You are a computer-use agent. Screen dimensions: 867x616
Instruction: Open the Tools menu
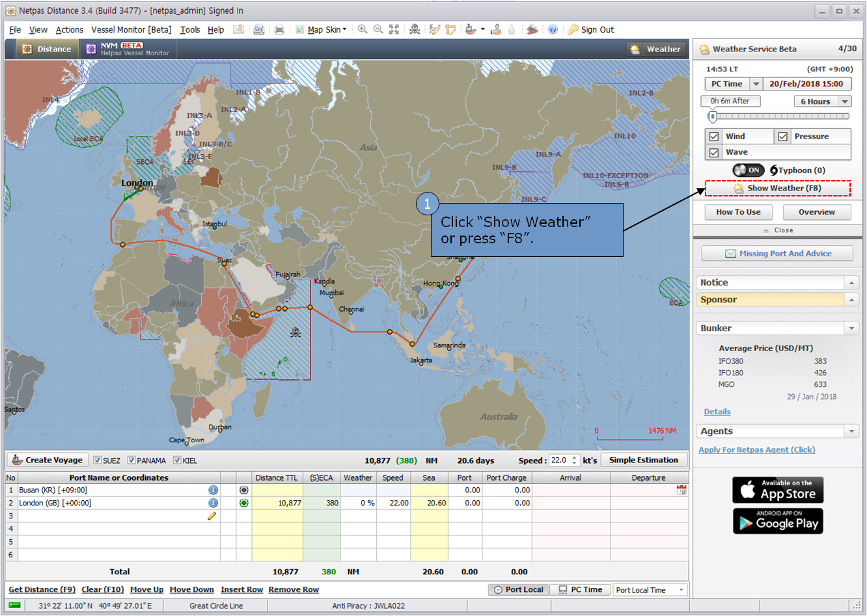[x=190, y=30]
